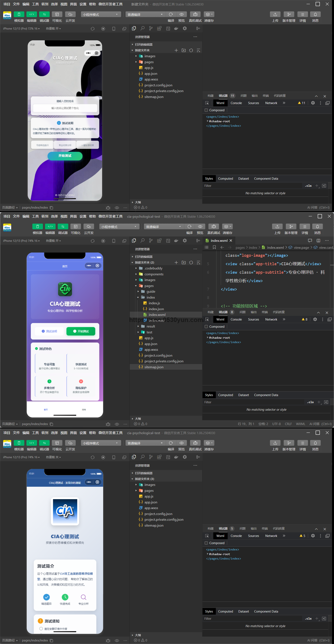Click the split editor icon beside the index.wxml tab

point(318,240)
